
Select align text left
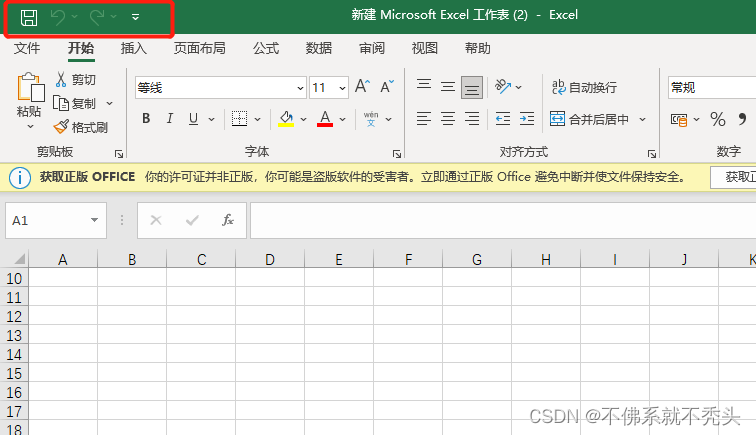coord(424,119)
